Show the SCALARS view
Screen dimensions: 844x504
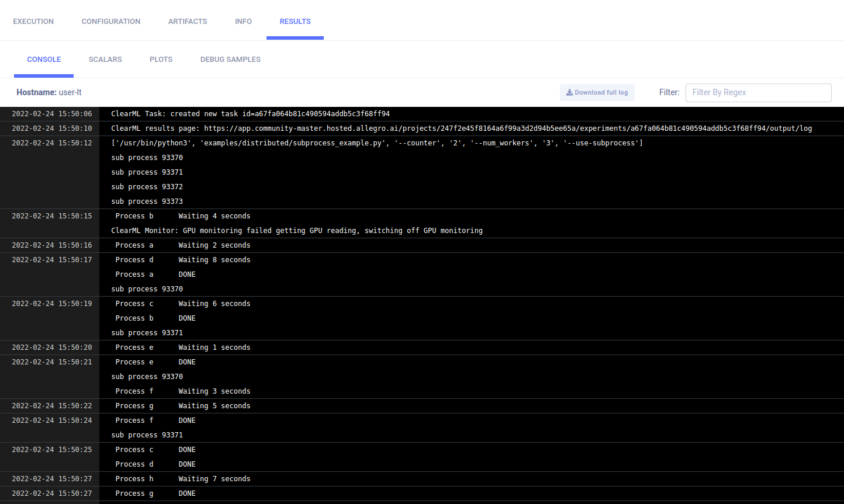(x=105, y=60)
